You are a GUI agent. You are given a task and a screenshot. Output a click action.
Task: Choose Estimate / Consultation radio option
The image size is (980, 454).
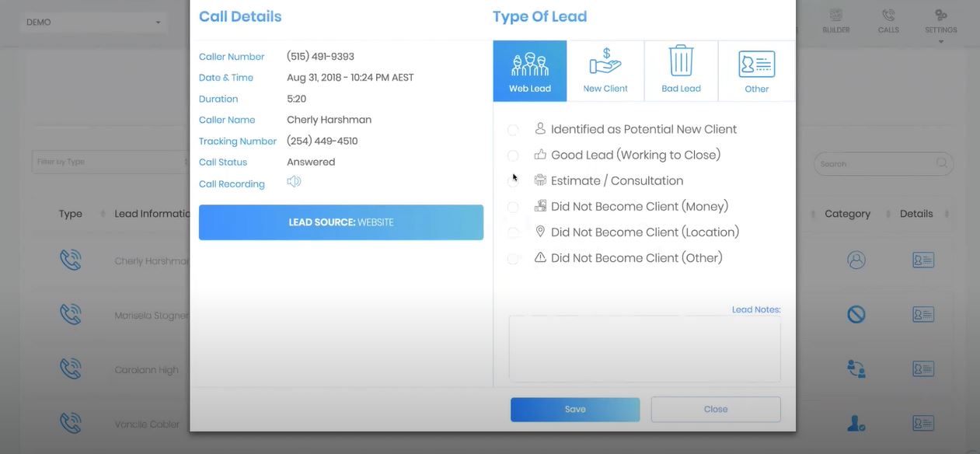tap(513, 181)
